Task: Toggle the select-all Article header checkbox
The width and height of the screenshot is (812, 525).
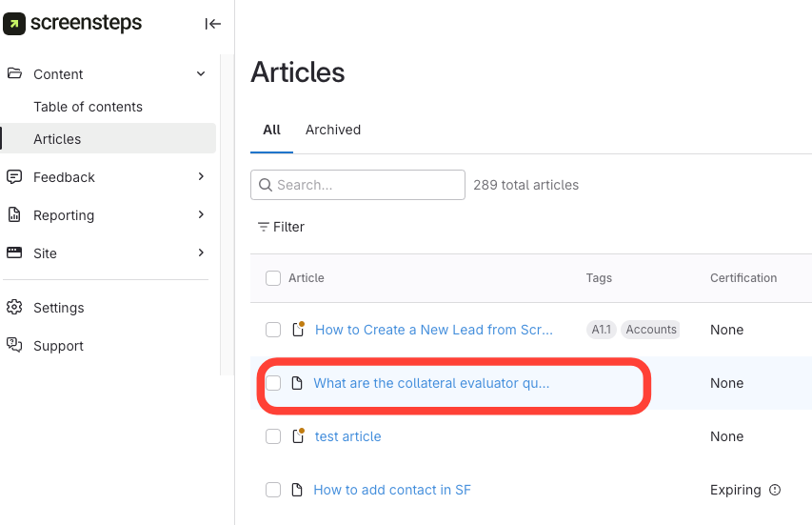Action: coord(273,278)
